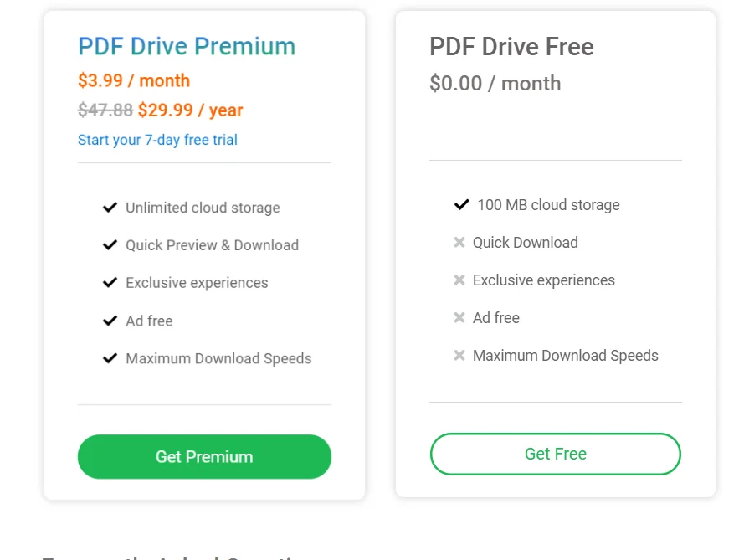Click the $0.00 / month price text
744x560 pixels.
tap(495, 84)
